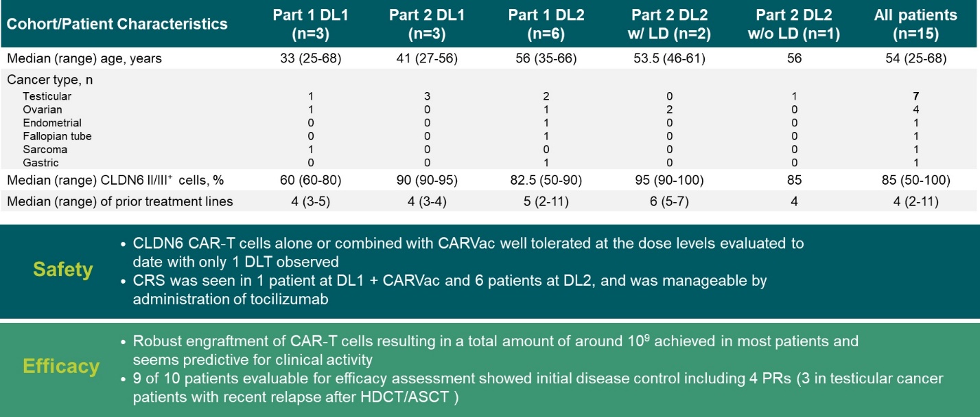Viewport: 980px width, 417px height.
Task: Select the Testicular cancer type row label
Action: point(46,97)
